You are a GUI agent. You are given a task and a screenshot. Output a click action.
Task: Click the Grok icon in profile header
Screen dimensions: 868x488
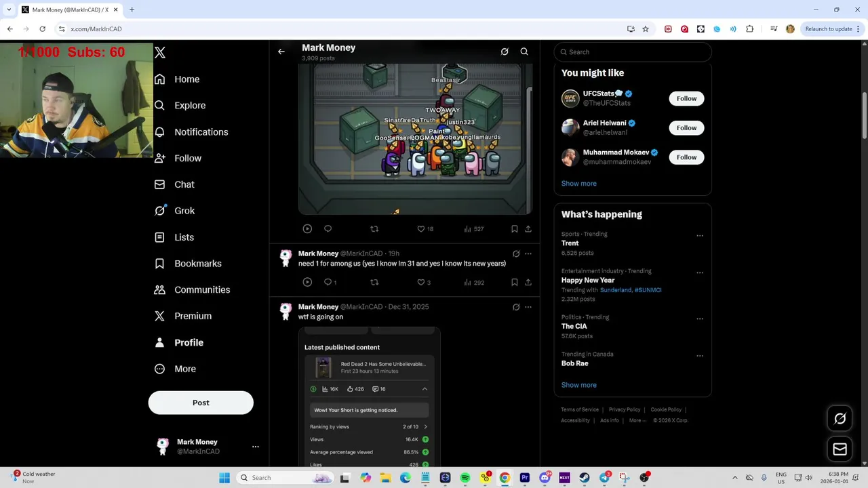click(x=505, y=52)
